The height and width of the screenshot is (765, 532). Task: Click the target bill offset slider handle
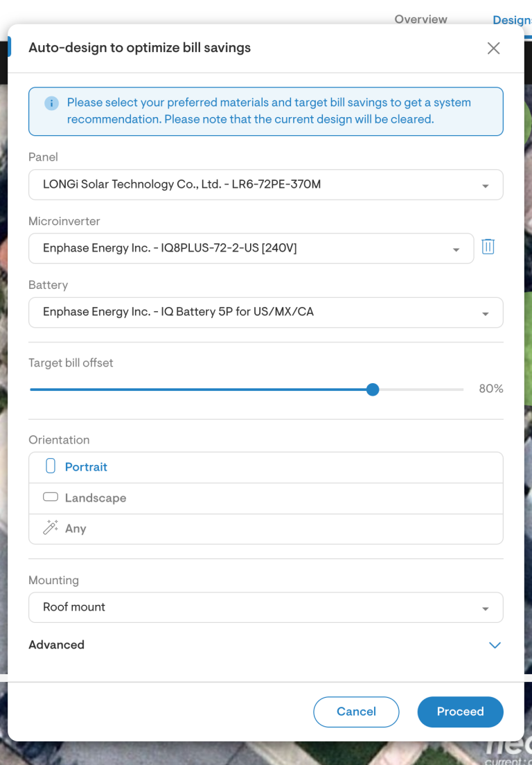click(373, 389)
